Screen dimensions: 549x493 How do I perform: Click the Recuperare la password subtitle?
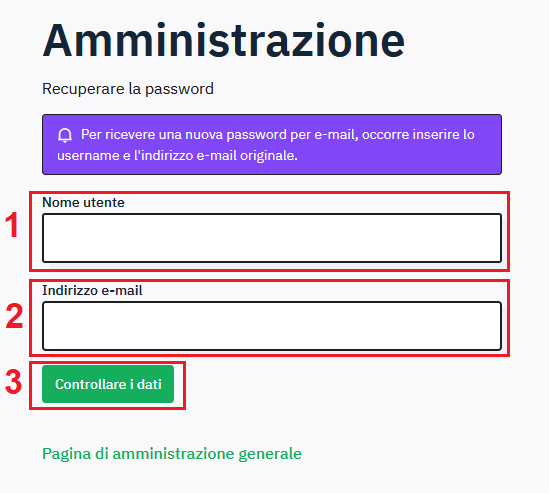click(x=128, y=89)
